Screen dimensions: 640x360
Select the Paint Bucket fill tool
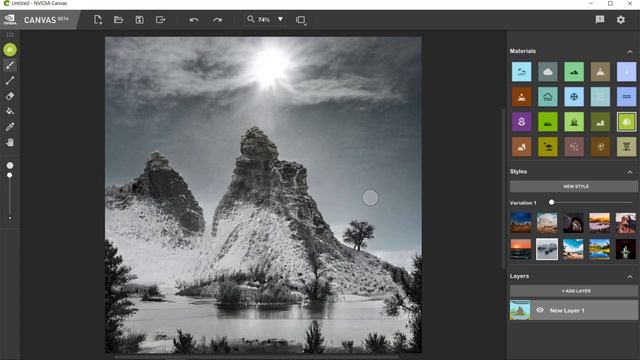[10, 111]
